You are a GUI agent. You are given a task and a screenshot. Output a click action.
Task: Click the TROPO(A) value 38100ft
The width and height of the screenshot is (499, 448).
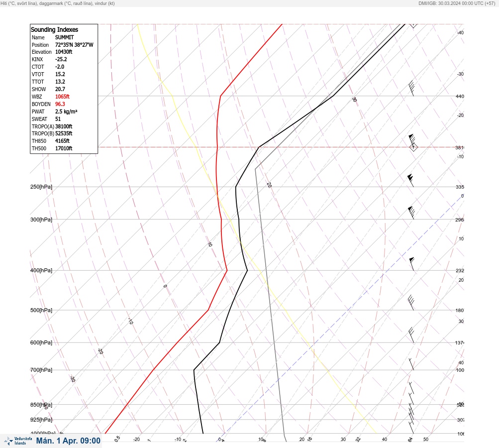[64, 126]
